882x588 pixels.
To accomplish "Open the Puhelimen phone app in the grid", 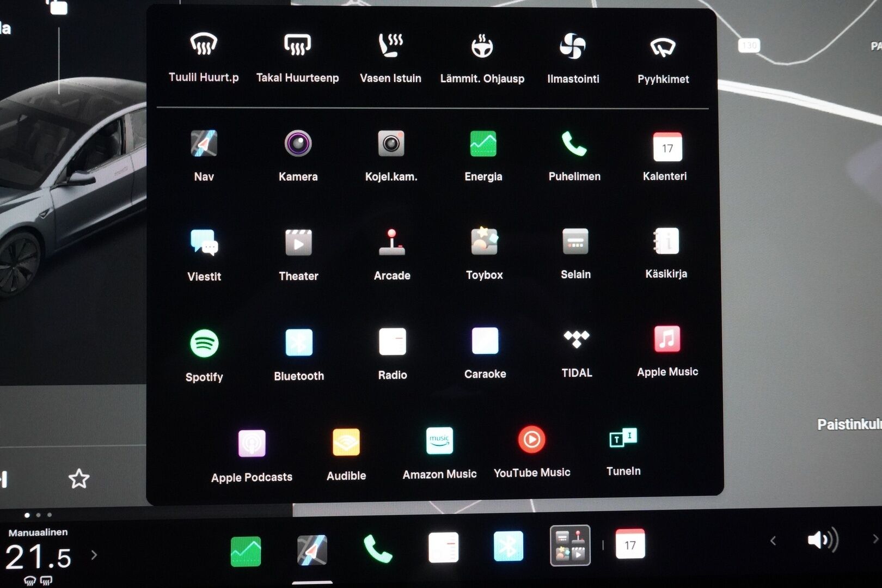I will [574, 155].
